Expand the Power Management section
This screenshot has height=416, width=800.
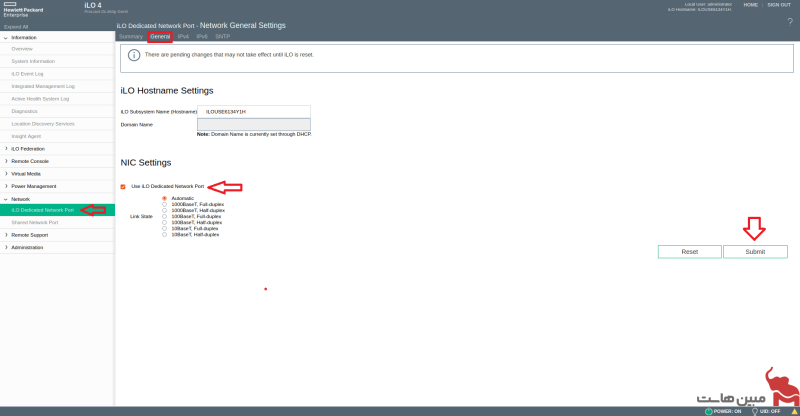point(6,186)
